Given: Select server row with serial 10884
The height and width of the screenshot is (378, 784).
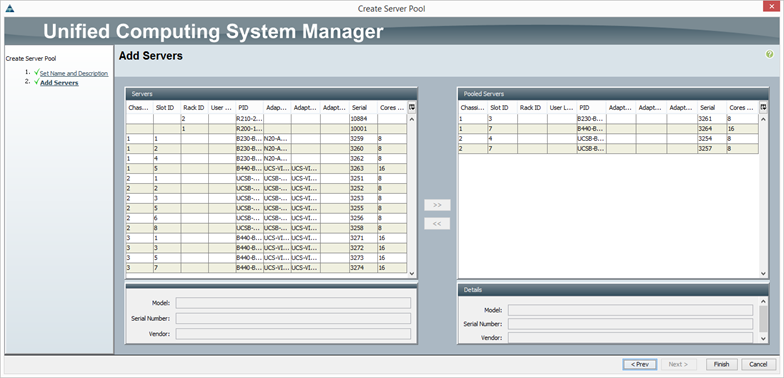Looking at the screenshot, I should click(x=266, y=119).
